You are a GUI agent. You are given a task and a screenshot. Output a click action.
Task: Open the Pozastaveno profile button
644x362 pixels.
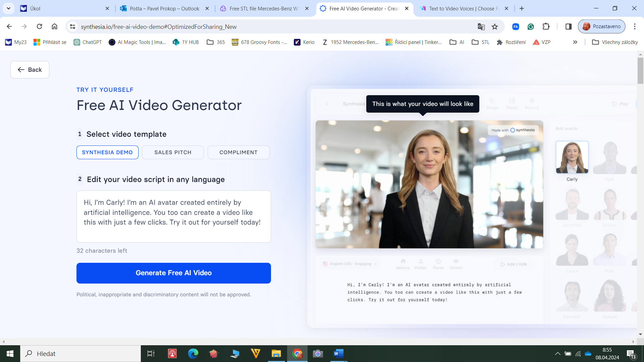(x=602, y=26)
